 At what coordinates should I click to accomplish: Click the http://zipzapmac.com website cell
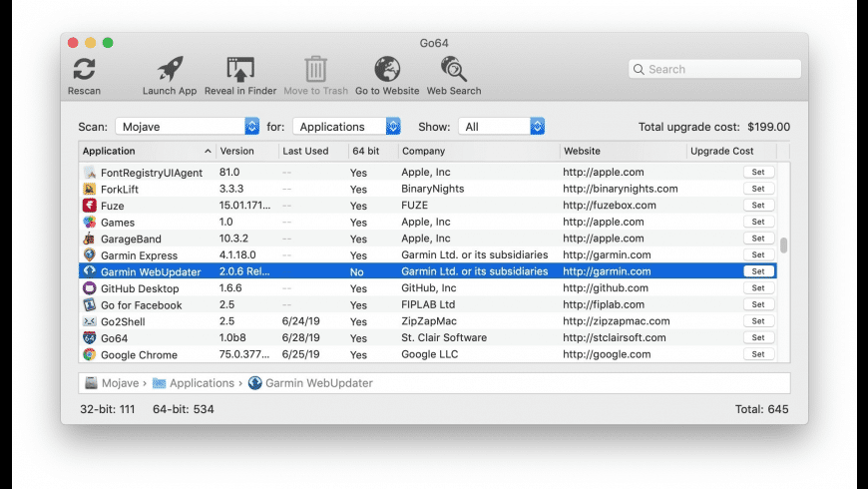pos(617,321)
